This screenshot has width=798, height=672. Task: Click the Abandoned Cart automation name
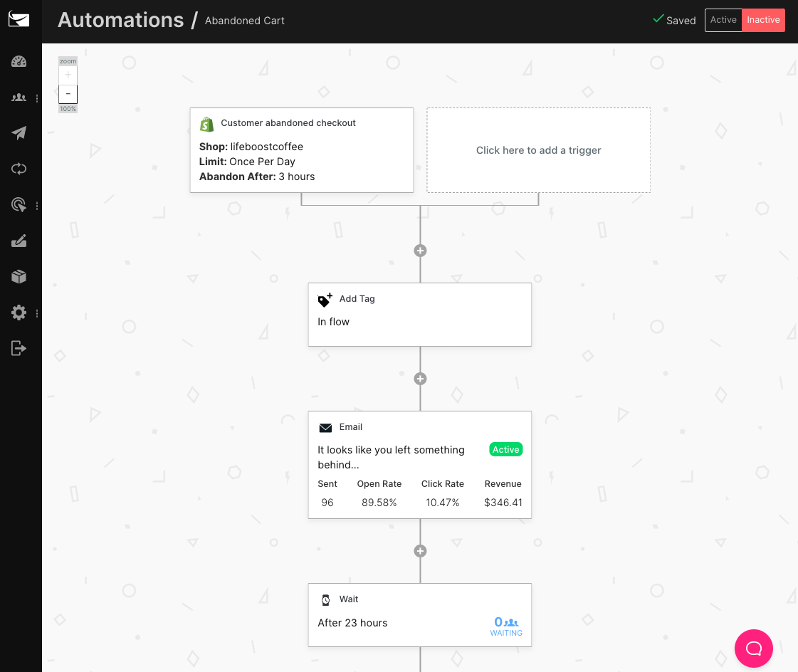(245, 21)
